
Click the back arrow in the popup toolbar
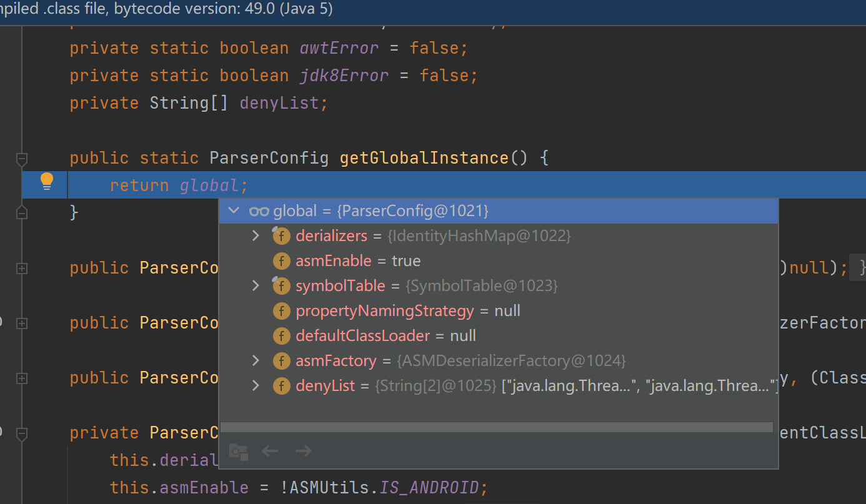tap(270, 451)
